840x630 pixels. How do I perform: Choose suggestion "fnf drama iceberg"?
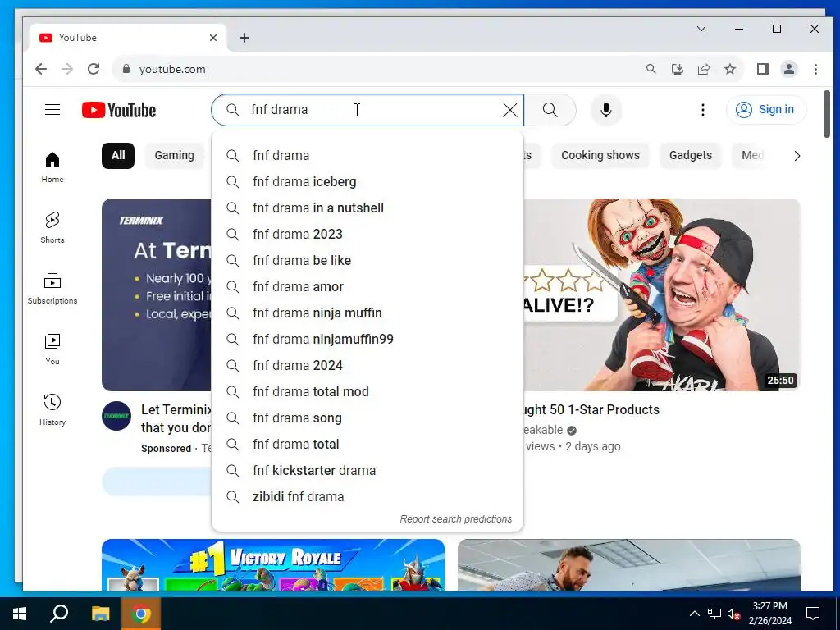click(x=367, y=181)
